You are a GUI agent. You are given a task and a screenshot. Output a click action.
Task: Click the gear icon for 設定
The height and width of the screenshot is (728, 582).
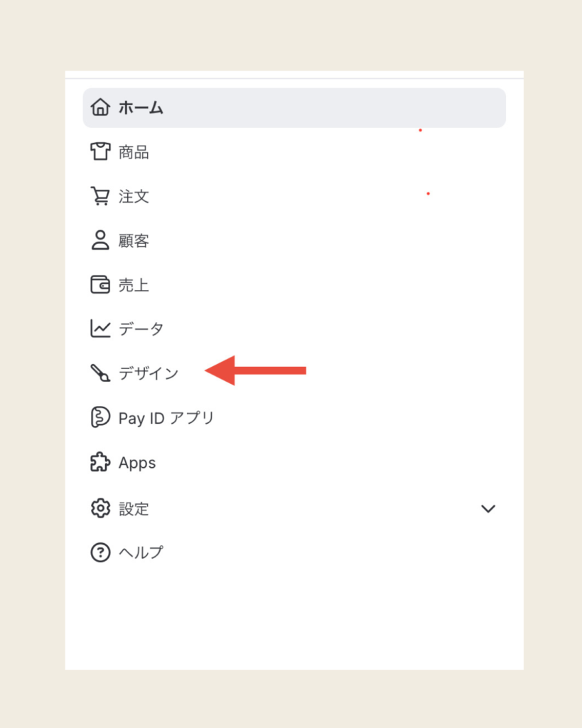pyautogui.click(x=100, y=508)
